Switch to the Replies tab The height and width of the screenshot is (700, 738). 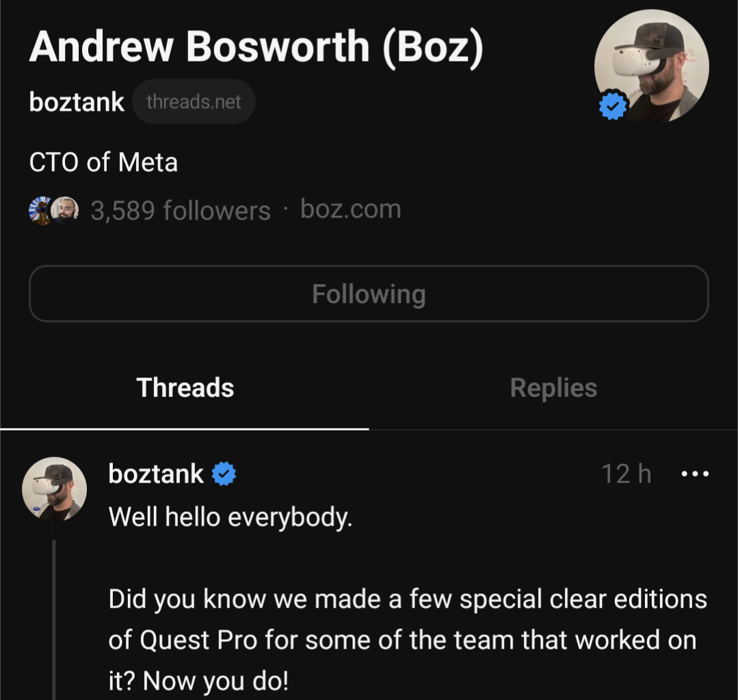point(553,387)
